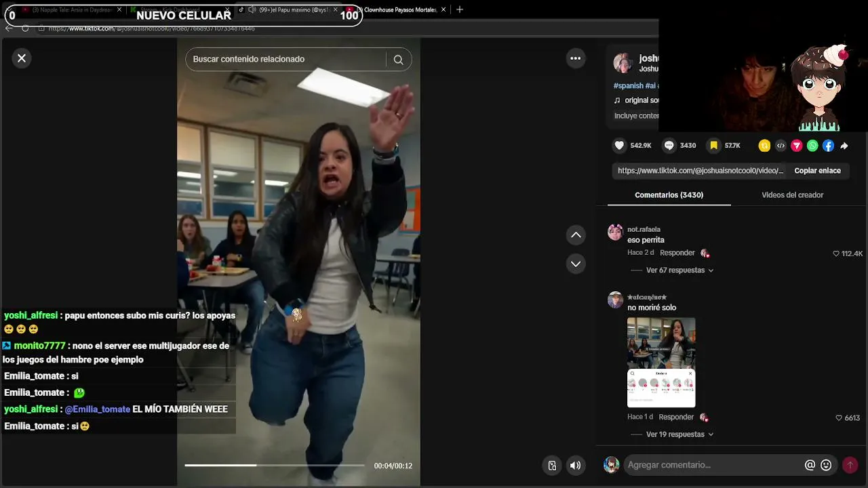Open not.rafaela's profile avatar
This screenshot has width=868, height=488.
click(615, 232)
